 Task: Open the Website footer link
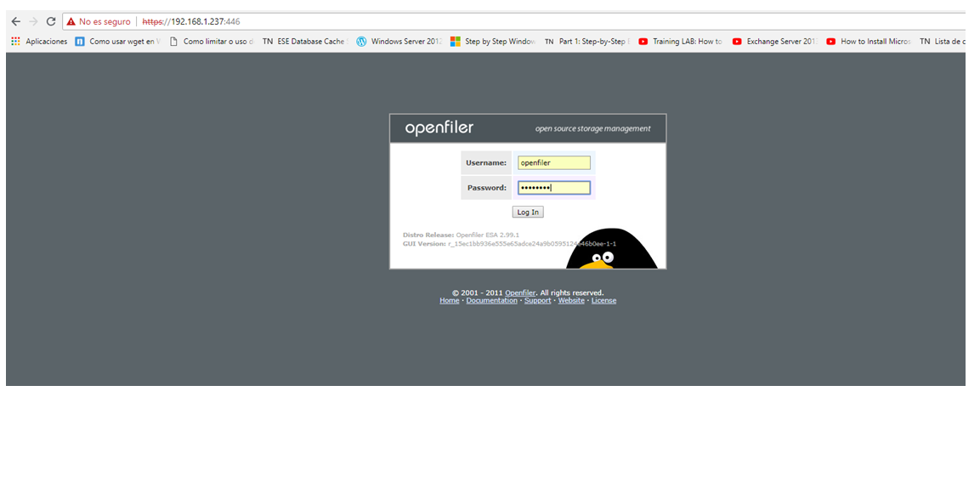pos(571,301)
